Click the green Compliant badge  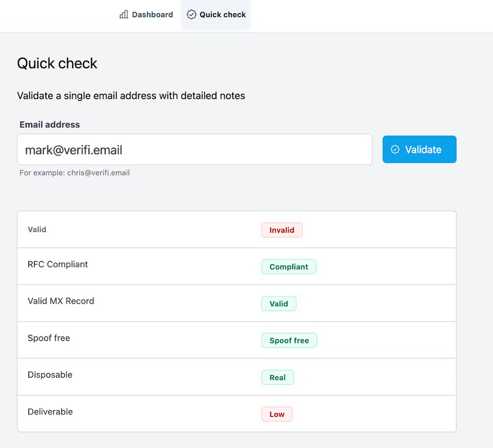tap(289, 267)
